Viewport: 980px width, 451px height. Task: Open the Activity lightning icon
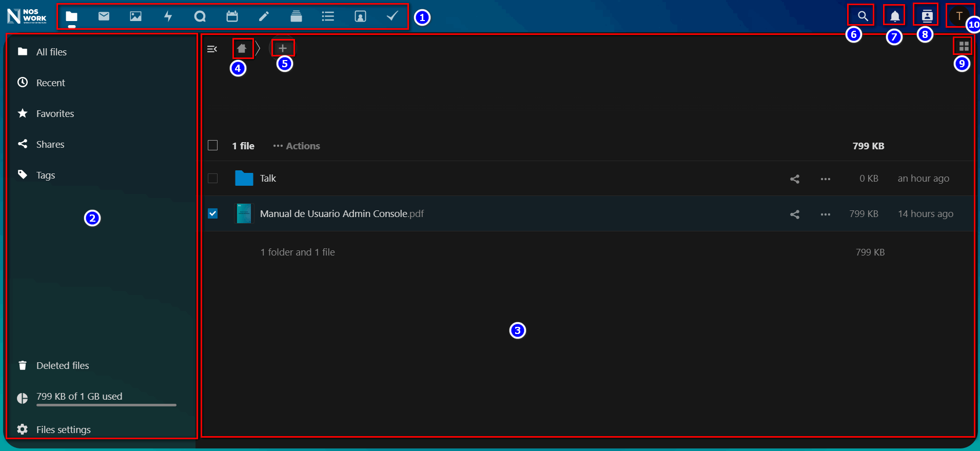pyautogui.click(x=168, y=16)
